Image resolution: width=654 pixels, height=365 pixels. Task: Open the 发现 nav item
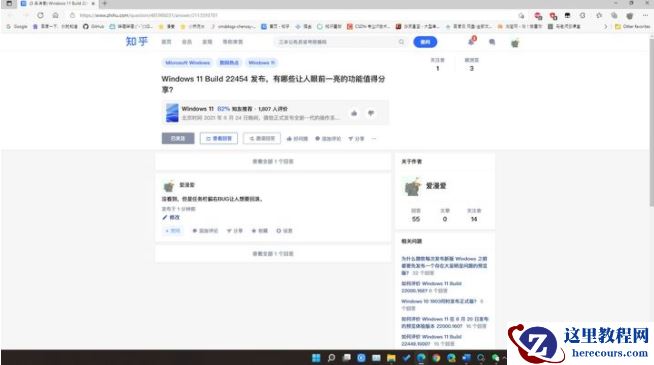(x=207, y=42)
